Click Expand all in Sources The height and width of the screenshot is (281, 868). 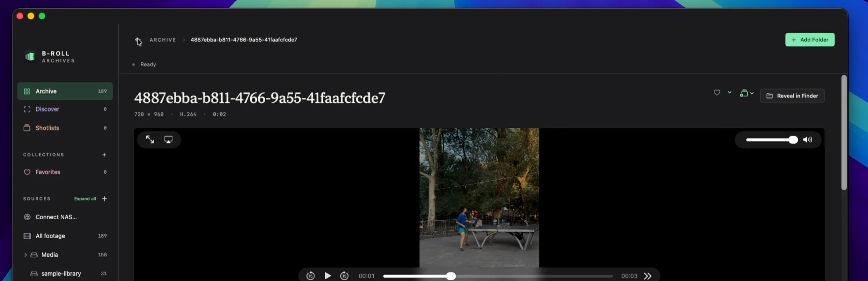(x=85, y=199)
